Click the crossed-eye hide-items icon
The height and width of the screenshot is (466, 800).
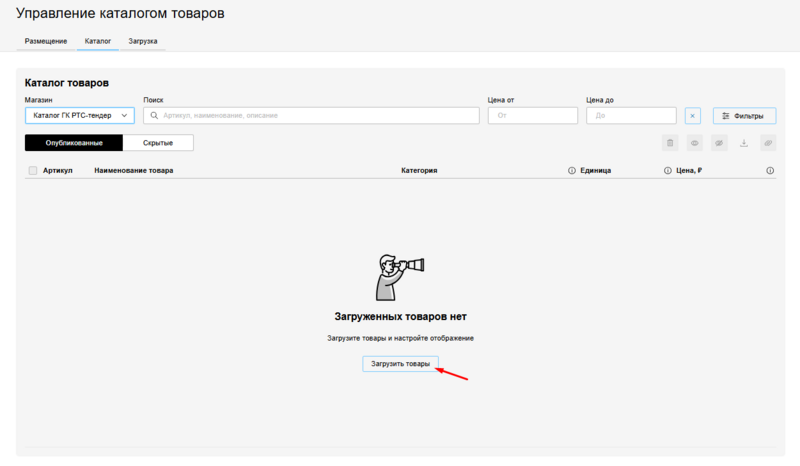pos(719,143)
